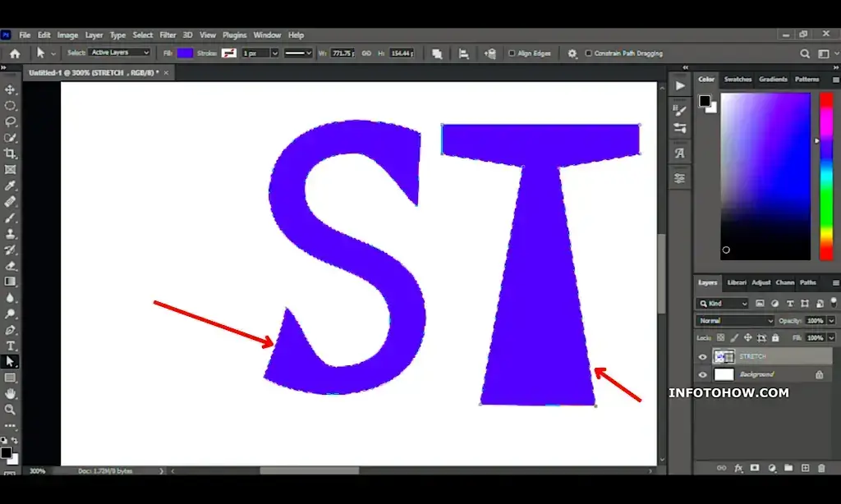Switch to the Swatches tab
The image size is (841, 504).
738,80
